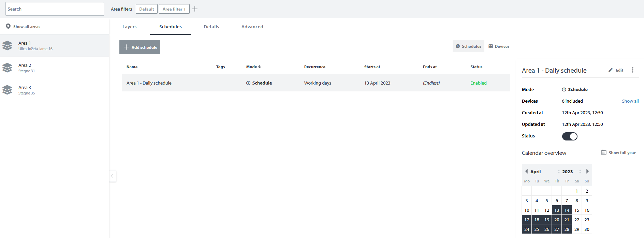This screenshot has width=644, height=238.
Task: Click the Add schedule button
Action: pyautogui.click(x=140, y=47)
